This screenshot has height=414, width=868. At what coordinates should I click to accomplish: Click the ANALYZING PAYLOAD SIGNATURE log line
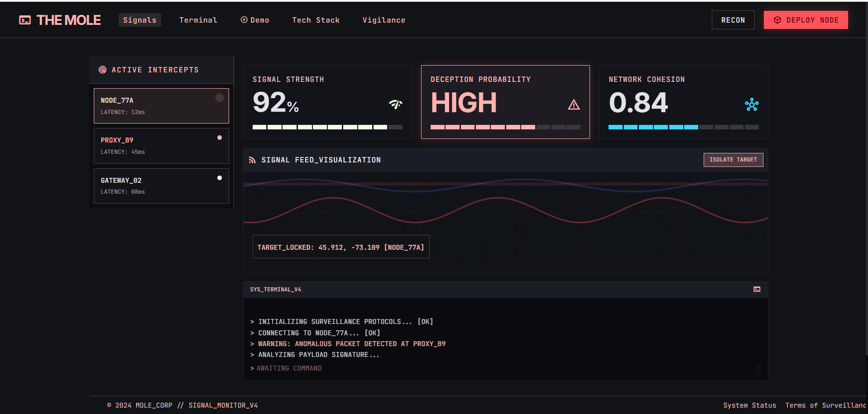tap(315, 355)
